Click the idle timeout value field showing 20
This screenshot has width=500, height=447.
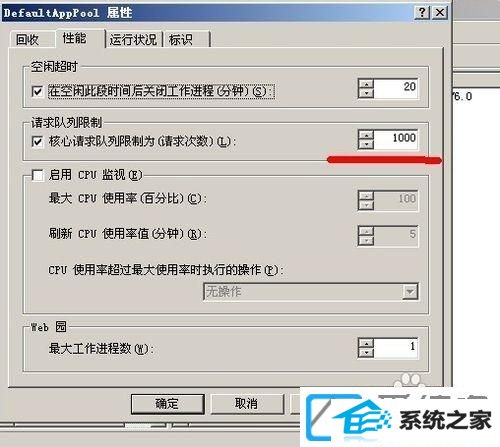click(x=395, y=88)
